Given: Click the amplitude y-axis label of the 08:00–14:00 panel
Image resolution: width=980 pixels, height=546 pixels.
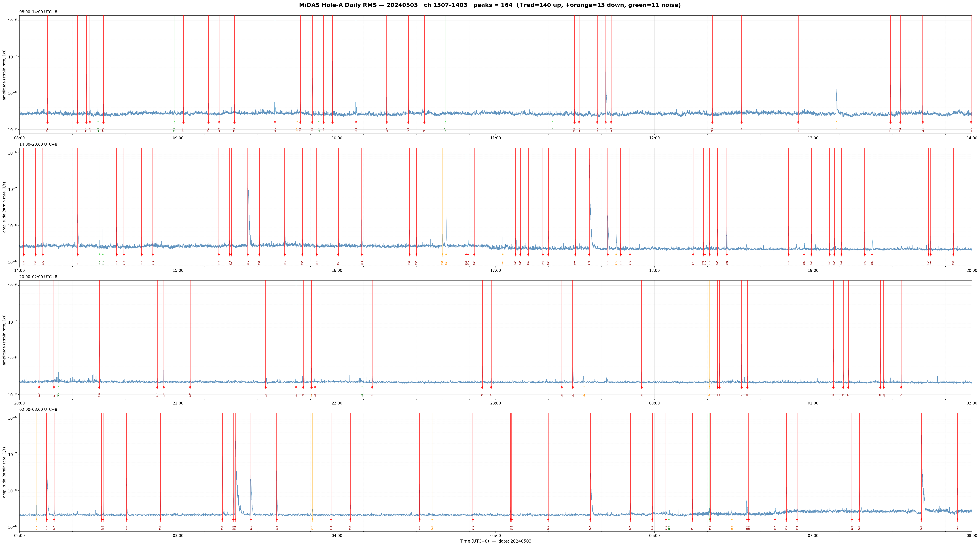Looking at the screenshot, I should pyautogui.click(x=5, y=75).
